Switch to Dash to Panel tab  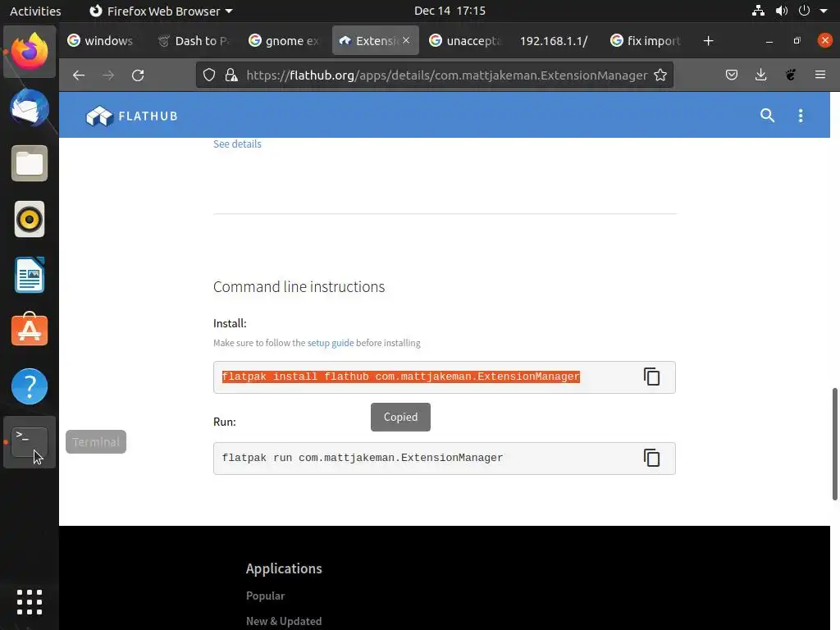click(194, 41)
